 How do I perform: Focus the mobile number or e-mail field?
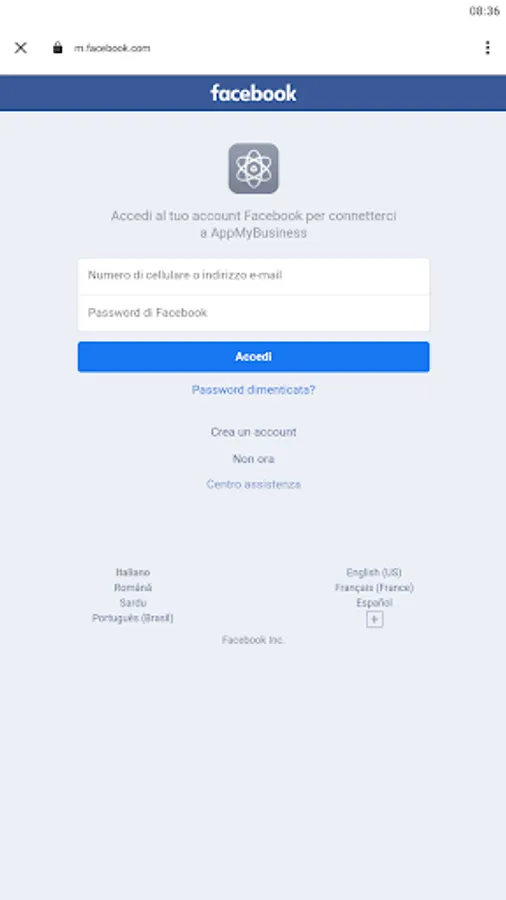point(254,276)
